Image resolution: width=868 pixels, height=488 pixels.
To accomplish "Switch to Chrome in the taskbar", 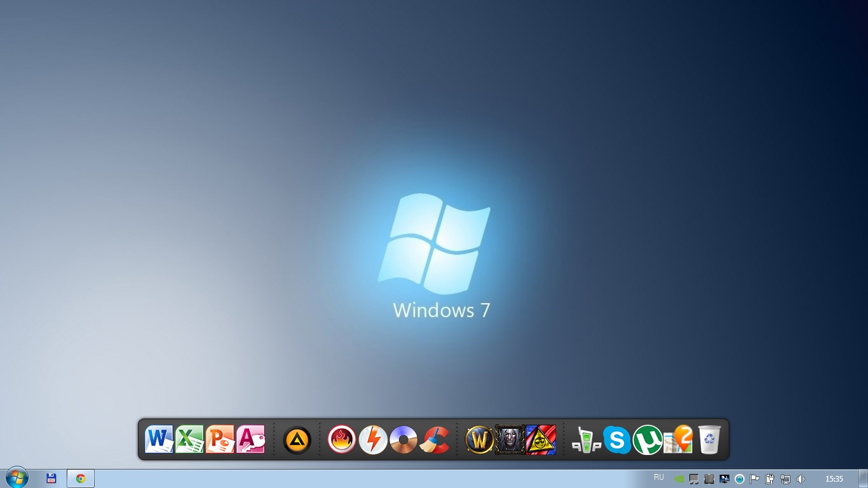I will (x=81, y=478).
